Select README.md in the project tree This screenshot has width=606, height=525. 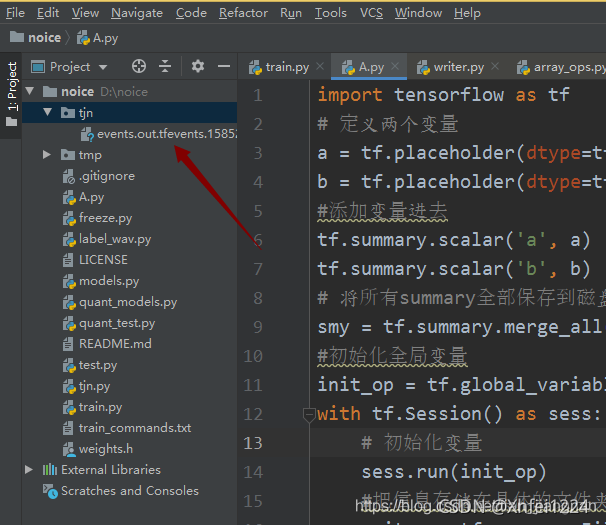[x=107, y=344]
